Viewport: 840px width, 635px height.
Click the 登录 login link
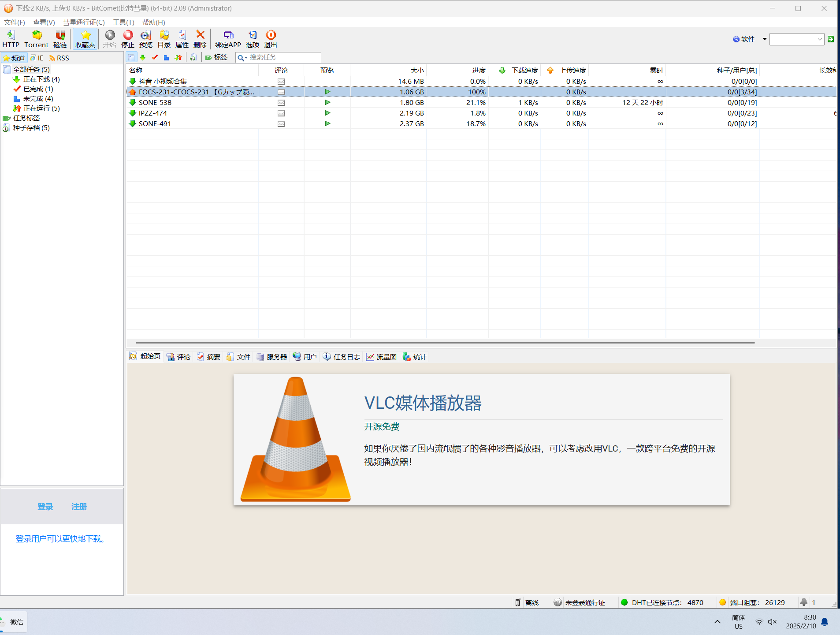(45, 507)
